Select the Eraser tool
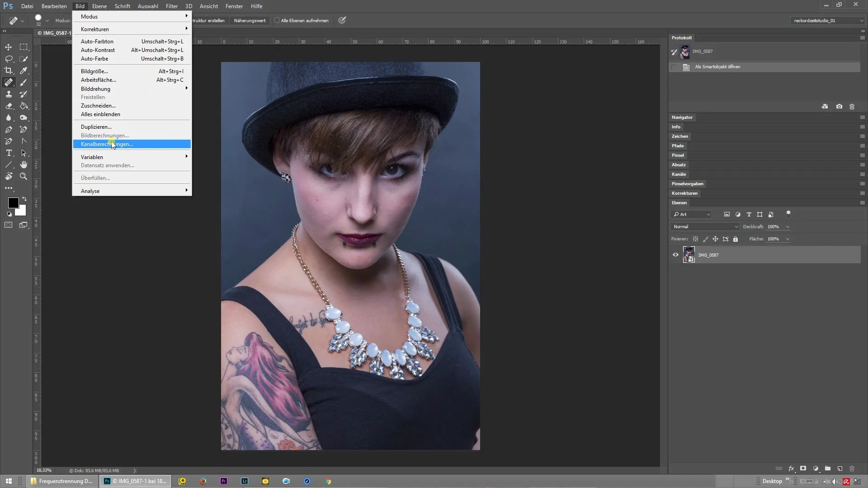868x488 pixels. tap(9, 106)
